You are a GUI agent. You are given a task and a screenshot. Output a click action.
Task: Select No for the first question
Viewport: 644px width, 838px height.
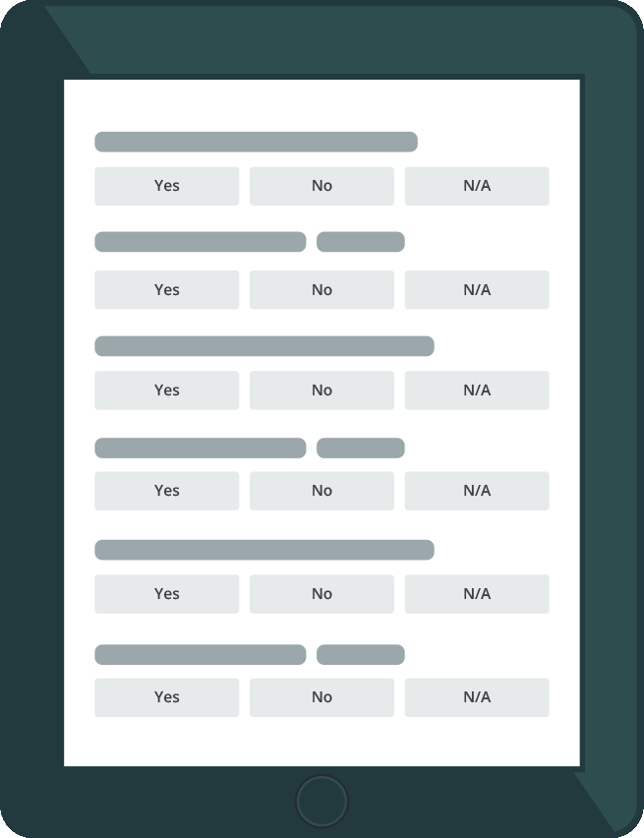(x=322, y=186)
